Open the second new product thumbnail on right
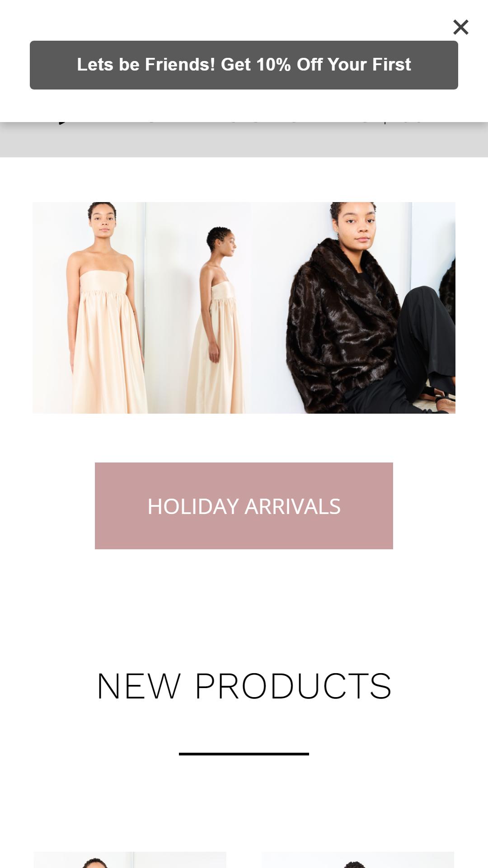Screen dimensions: 488x868 click(358, 860)
